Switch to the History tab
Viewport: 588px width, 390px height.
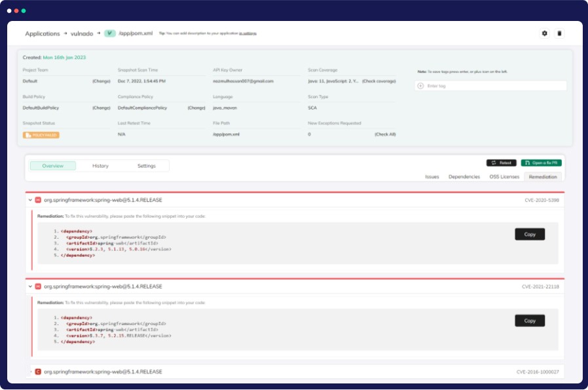(x=100, y=166)
